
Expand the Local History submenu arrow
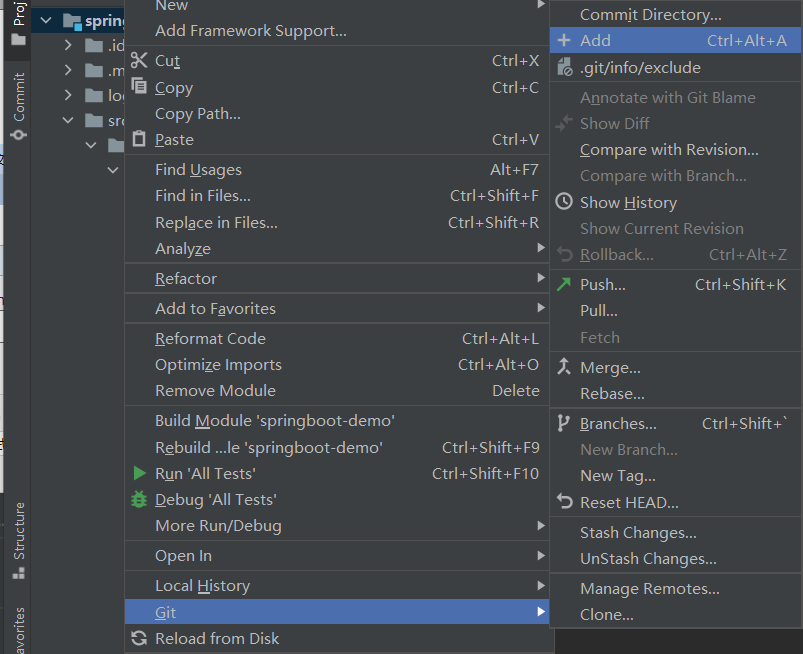[x=541, y=585]
